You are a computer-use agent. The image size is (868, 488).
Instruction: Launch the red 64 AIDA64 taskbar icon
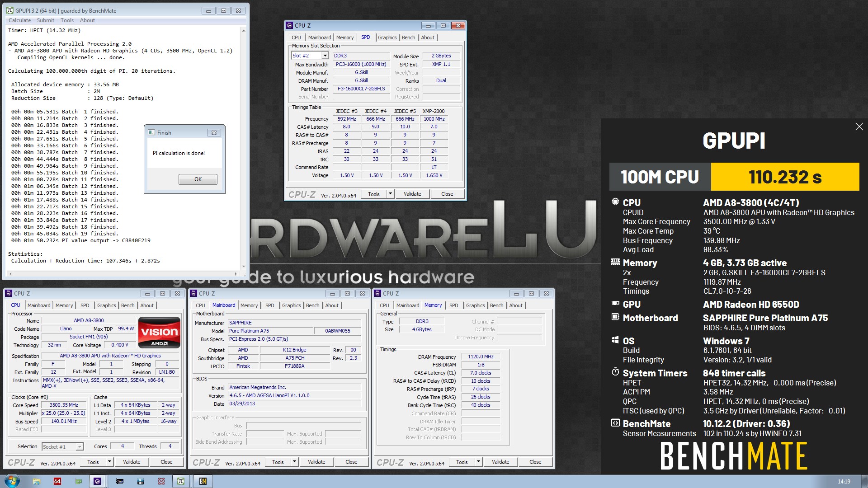pyautogui.click(x=57, y=481)
